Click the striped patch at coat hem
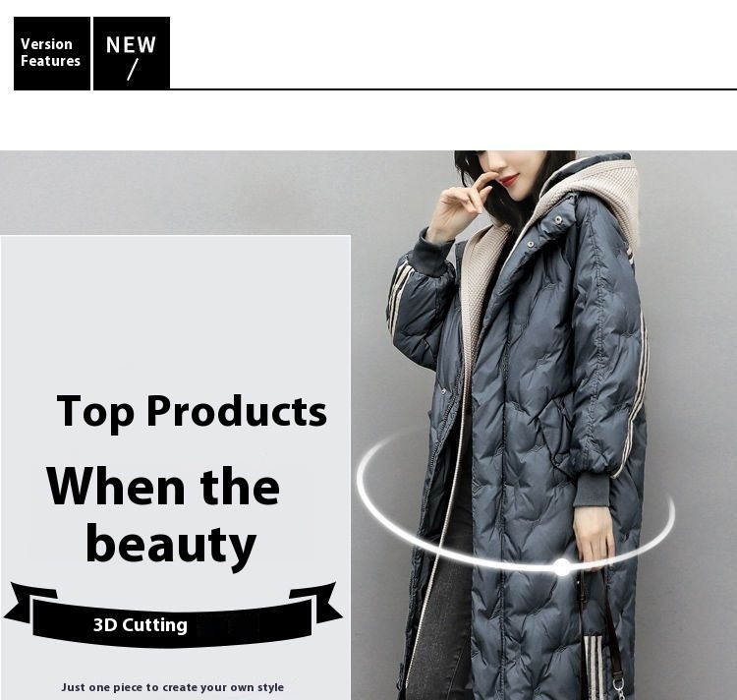737x700 pixels. (x=595, y=668)
